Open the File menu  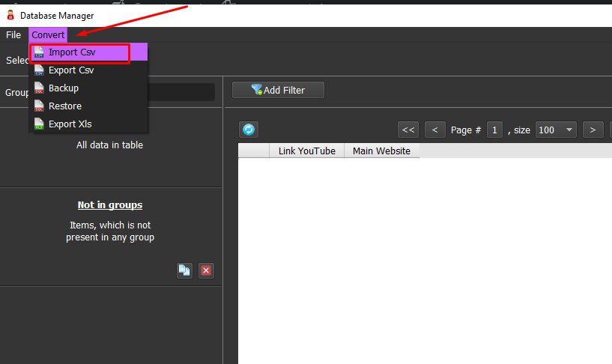pos(13,34)
